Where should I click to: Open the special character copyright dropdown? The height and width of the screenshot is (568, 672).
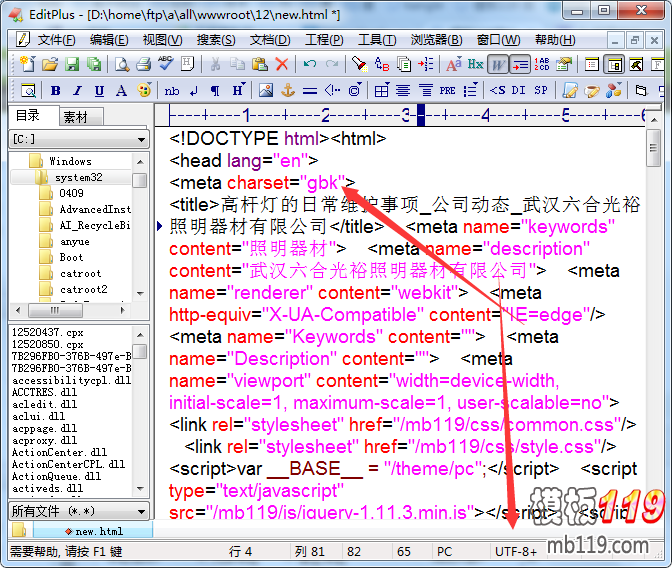(355, 90)
